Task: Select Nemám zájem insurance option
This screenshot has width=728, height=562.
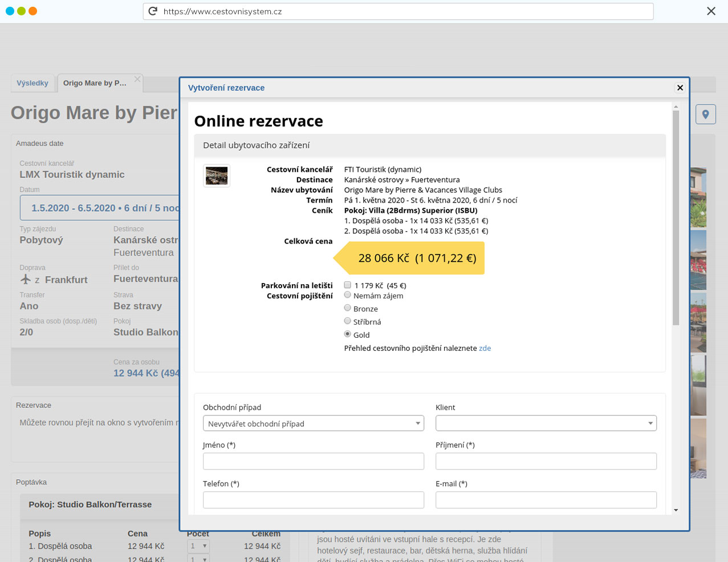Action: pyautogui.click(x=347, y=295)
